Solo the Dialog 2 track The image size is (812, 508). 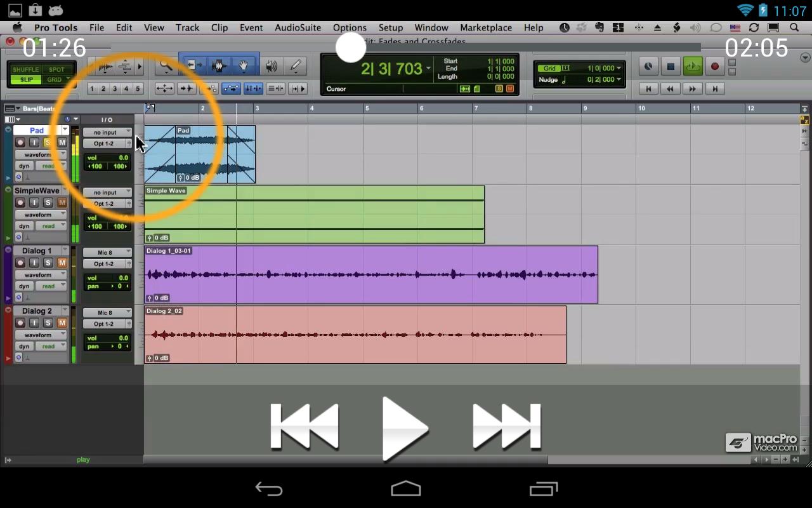pos(48,323)
